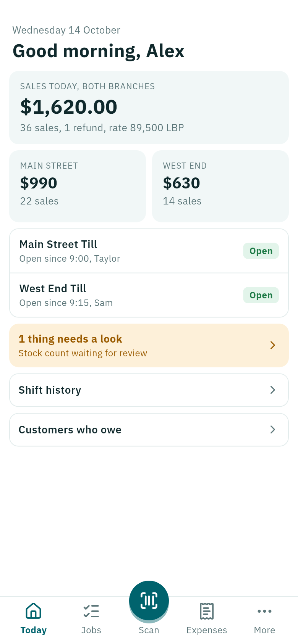Switch to the Jobs tab label
Image resolution: width=298 pixels, height=644 pixels.
(x=91, y=630)
